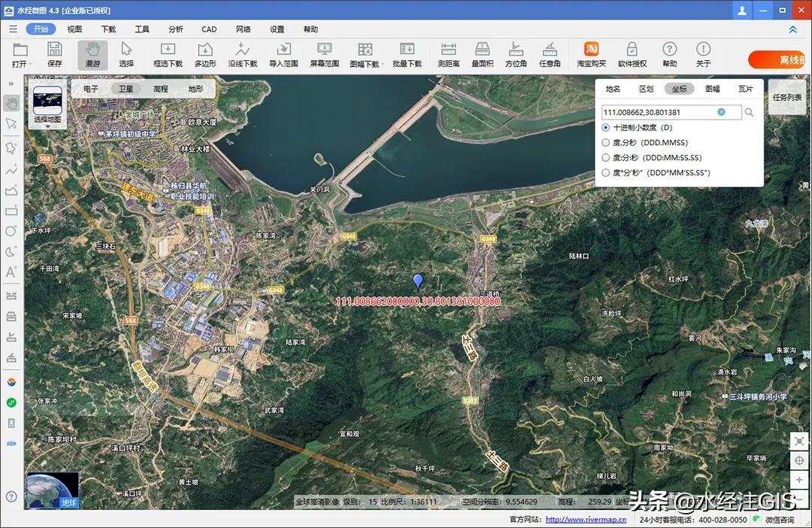Choose 多边形 polygon download tool

pyautogui.click(x=205, y=55)
